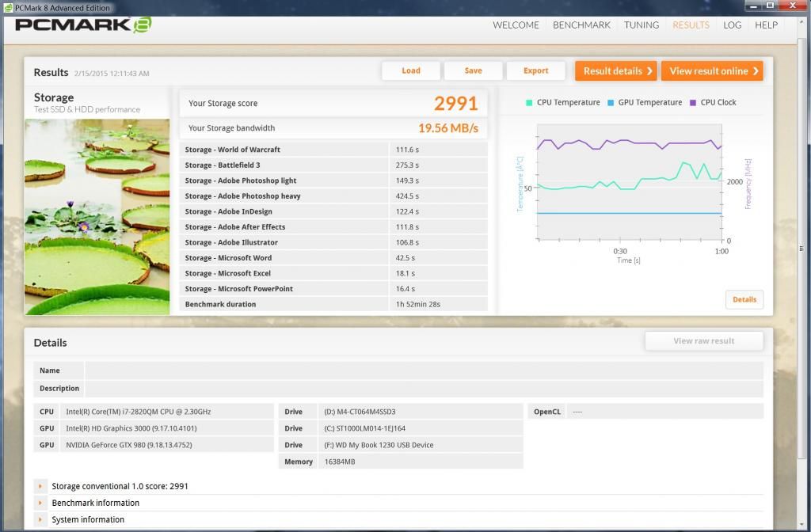Select the Storage - Battlefield 3 row
The height and width of the screenshot is (532, 811).
tap(333, 165)
